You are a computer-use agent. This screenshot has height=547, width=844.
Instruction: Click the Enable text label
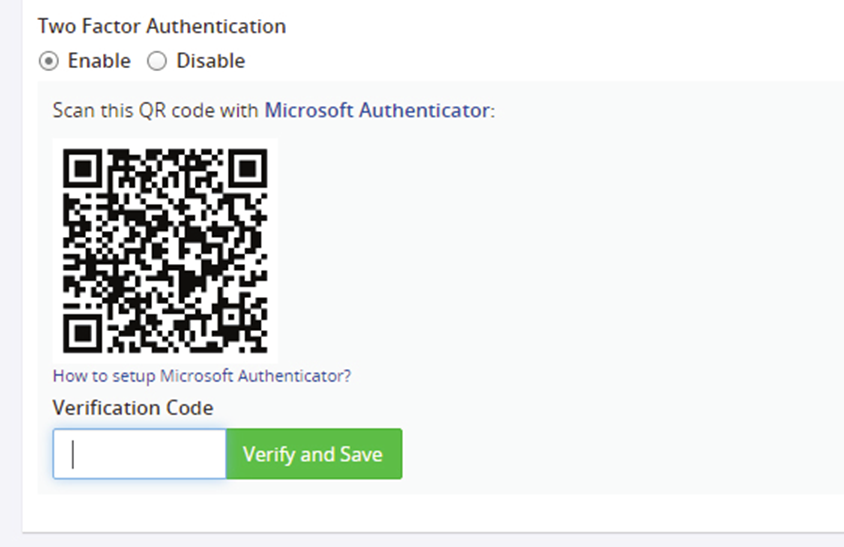coord(99,61)
